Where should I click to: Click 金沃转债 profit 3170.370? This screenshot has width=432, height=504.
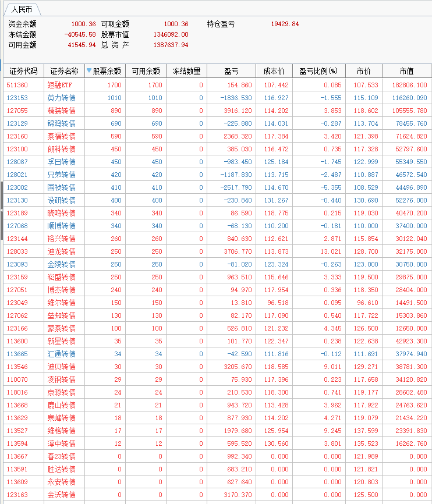238,495
